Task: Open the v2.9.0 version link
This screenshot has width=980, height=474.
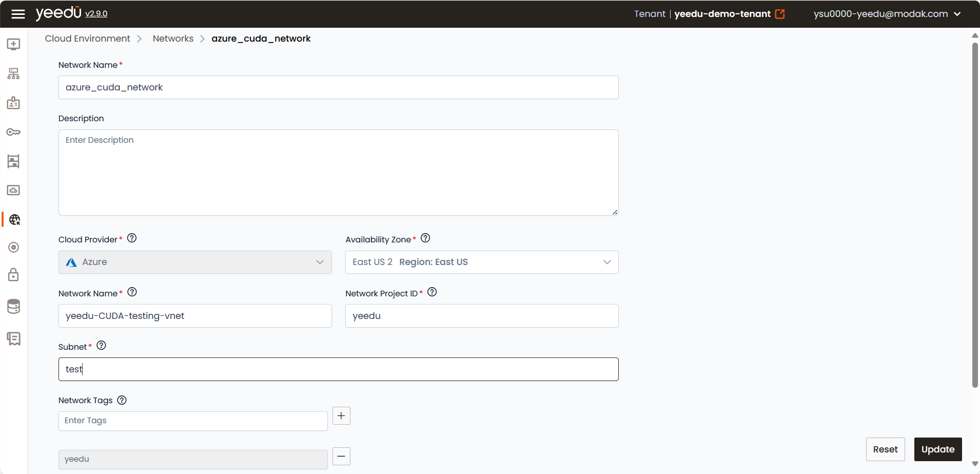Action: click(x=96, y=14)
